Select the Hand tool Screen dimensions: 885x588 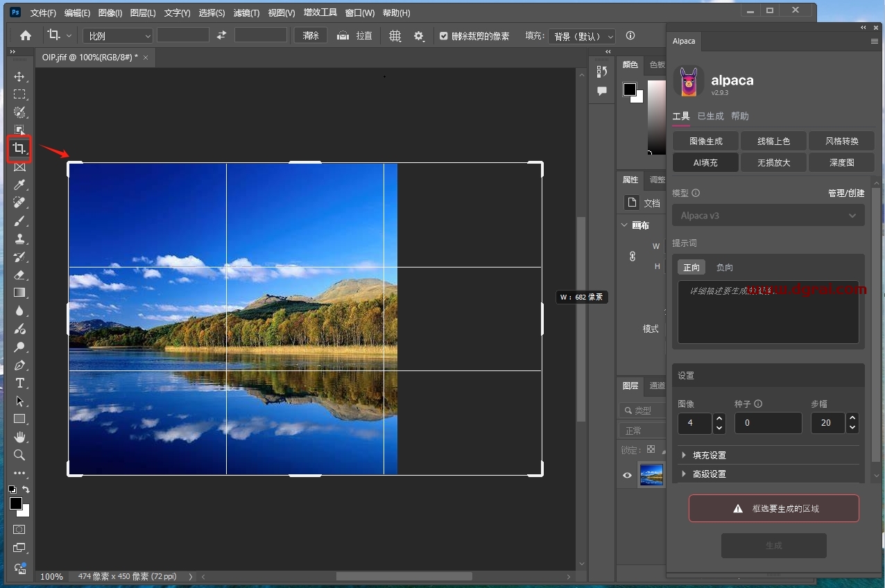(19, 437)
